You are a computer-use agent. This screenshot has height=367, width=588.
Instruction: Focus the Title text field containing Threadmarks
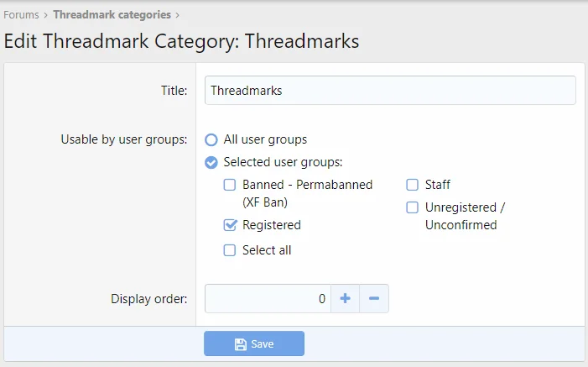390,91
